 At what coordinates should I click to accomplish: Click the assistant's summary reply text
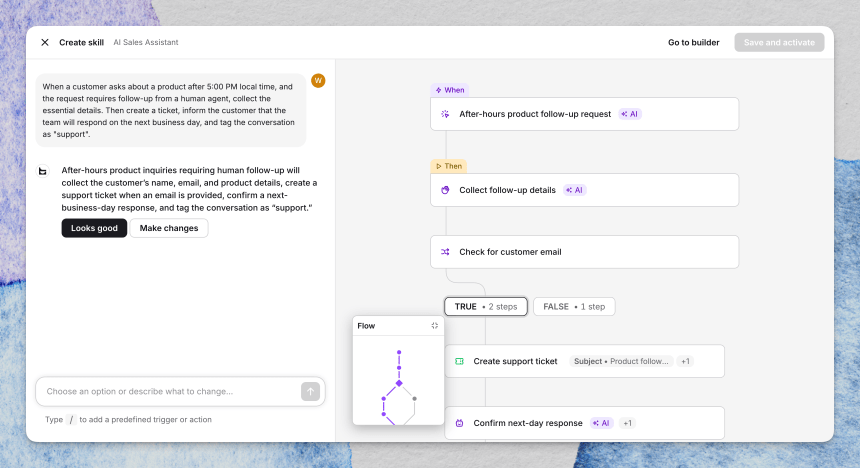189,189
